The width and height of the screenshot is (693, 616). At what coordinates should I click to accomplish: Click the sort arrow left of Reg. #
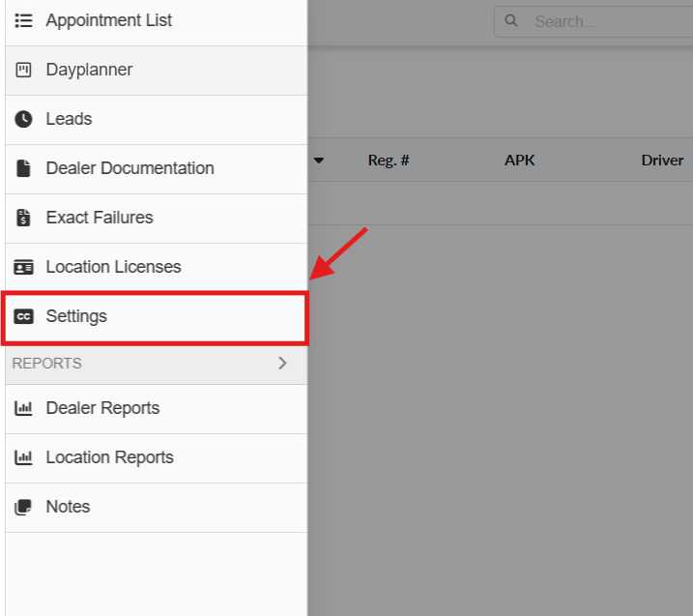(x=318, y=161)
